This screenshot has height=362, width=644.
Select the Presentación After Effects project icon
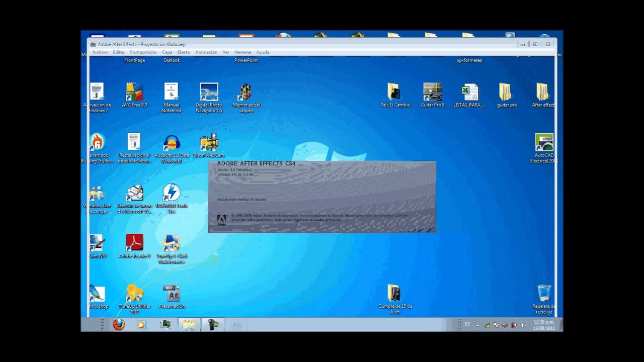click(172, 297)
